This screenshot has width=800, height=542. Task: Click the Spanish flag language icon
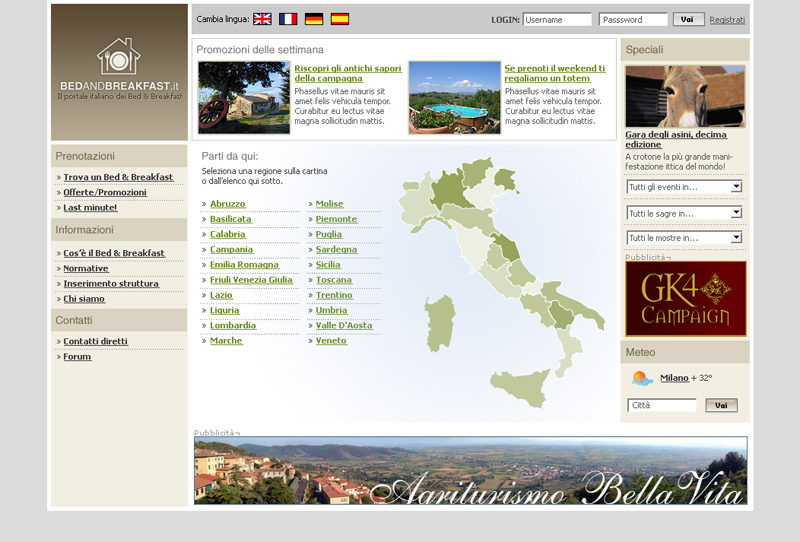click(x=340, y=19)
